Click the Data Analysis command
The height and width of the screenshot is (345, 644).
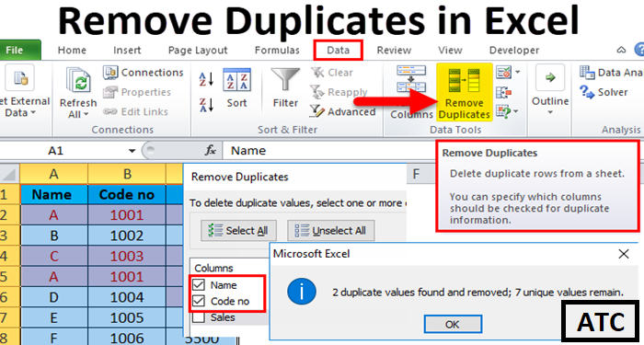point(611,73)
